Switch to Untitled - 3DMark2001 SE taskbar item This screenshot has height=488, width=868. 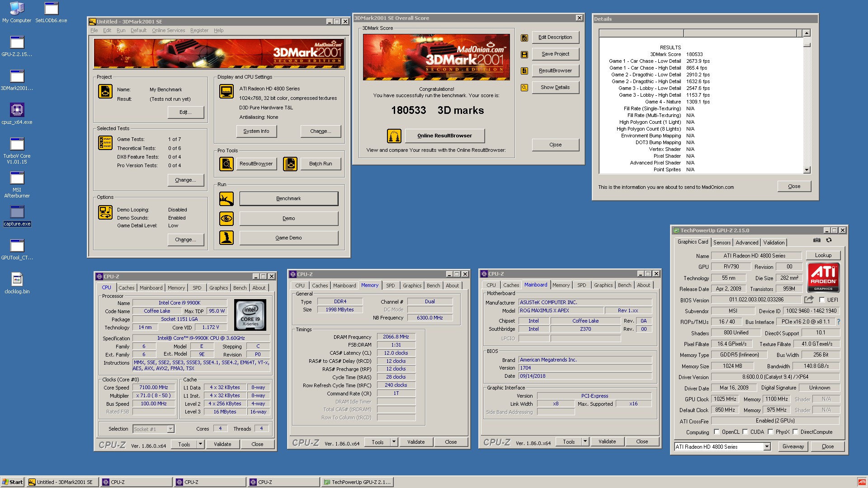(x=63, y=482)
